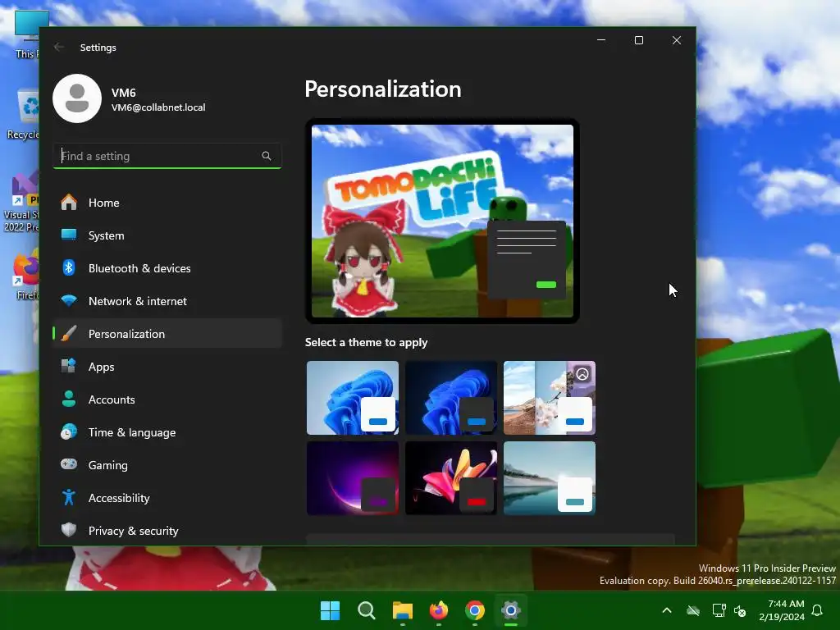Open File Explorer from the taskbar
Screen dimensions: 840x630
pyautogui.click(x=402, y=610)
